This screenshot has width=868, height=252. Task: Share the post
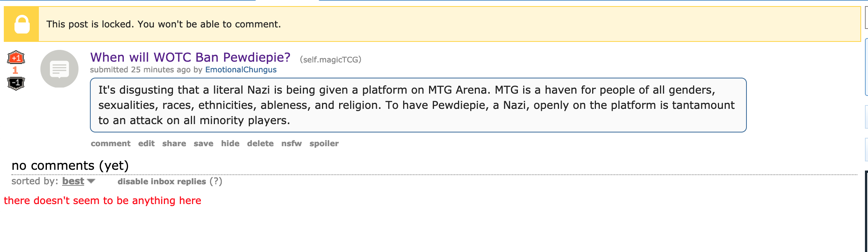pyautogui.click(x=174, y=144)
